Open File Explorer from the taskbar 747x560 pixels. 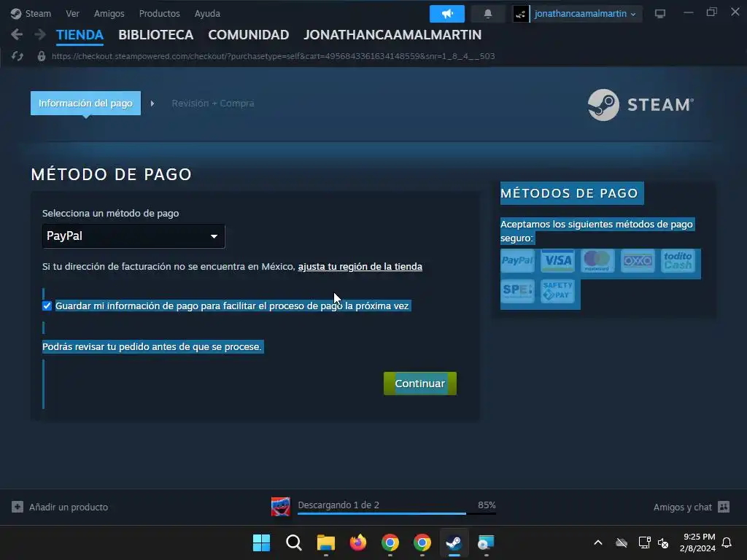(326, 542)
